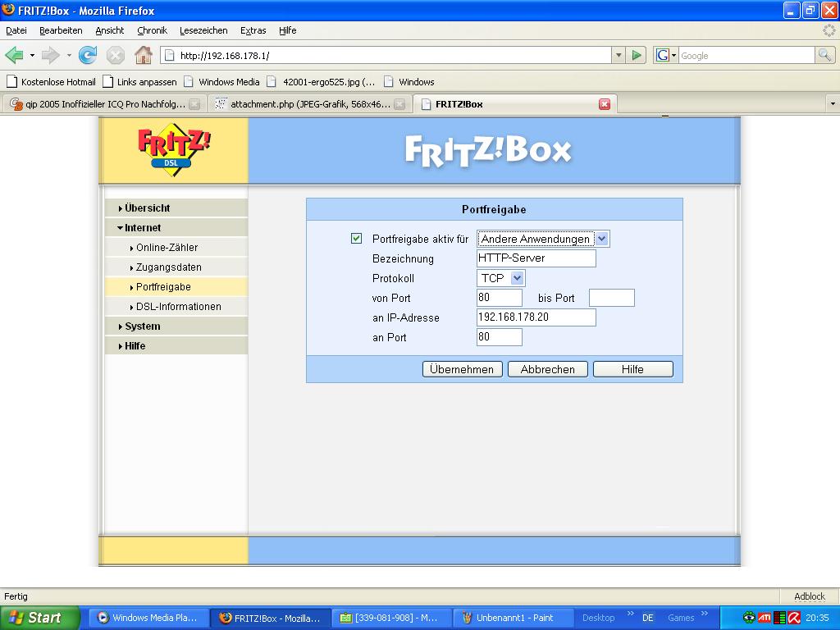Click the FRITZ! DSL logo
The height and width of the screenshot is (630, 840).
[173, 151]
